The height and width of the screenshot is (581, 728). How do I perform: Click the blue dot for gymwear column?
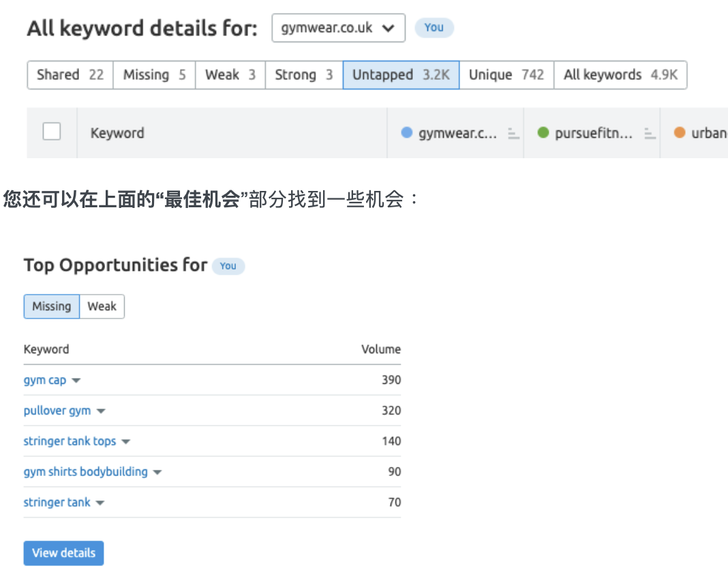click(407, 133)
